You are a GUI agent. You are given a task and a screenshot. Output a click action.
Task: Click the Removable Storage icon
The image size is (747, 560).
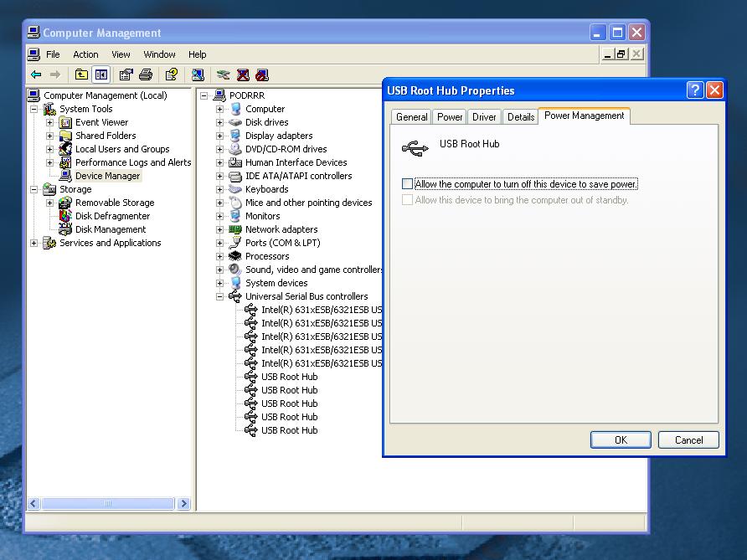[x=65, y=203]
